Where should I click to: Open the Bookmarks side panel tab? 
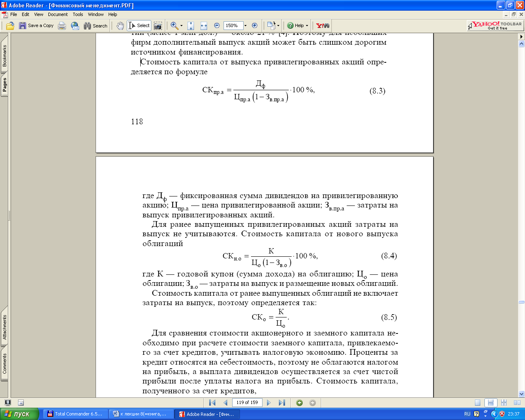click(5, 55)
